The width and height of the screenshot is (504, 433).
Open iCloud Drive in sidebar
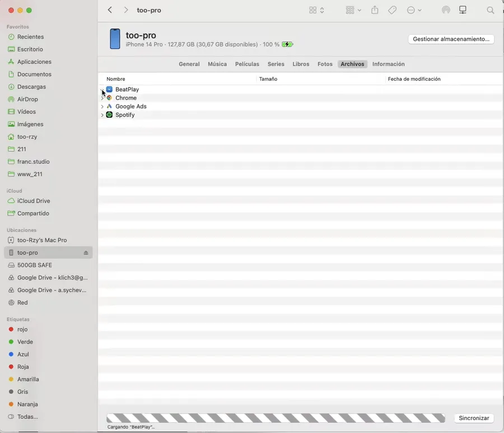pos(34,201)
